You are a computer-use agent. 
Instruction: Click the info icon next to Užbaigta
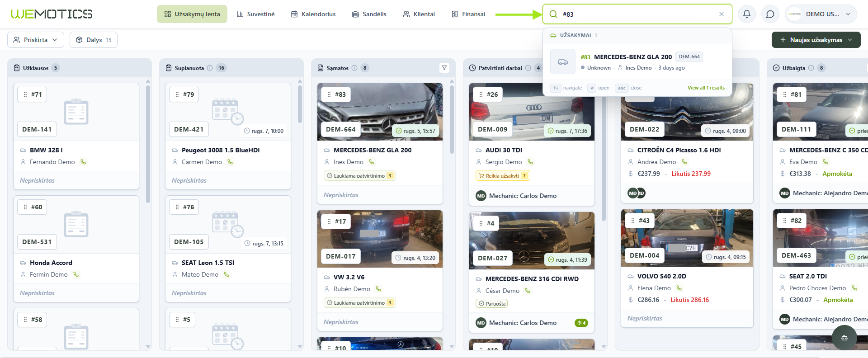[x=811, y=68]
